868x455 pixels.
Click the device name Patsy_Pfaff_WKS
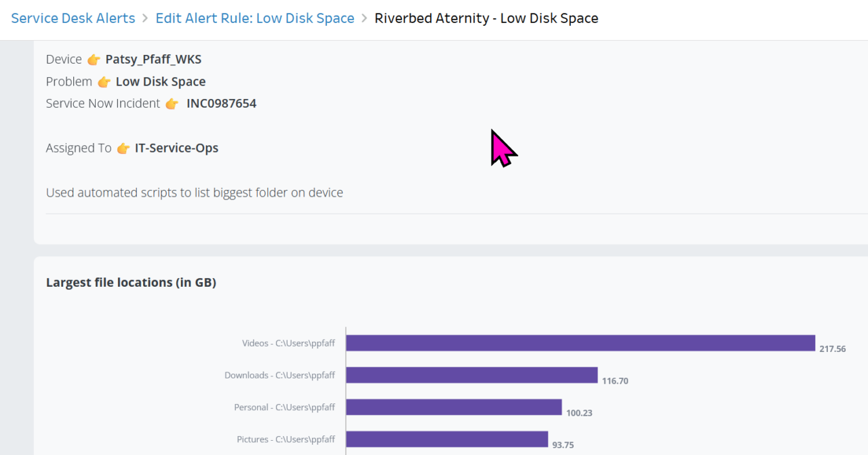[x=153, y=59]
